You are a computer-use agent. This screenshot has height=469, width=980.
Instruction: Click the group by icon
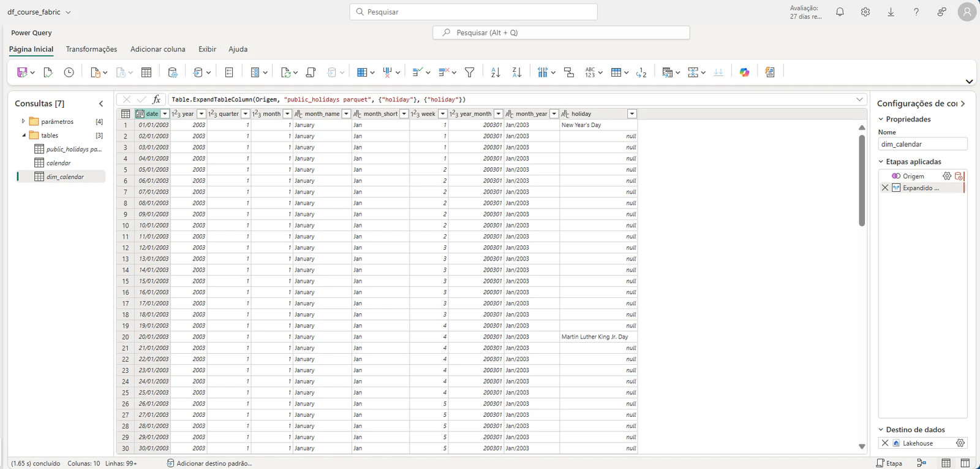coord(569,72)
